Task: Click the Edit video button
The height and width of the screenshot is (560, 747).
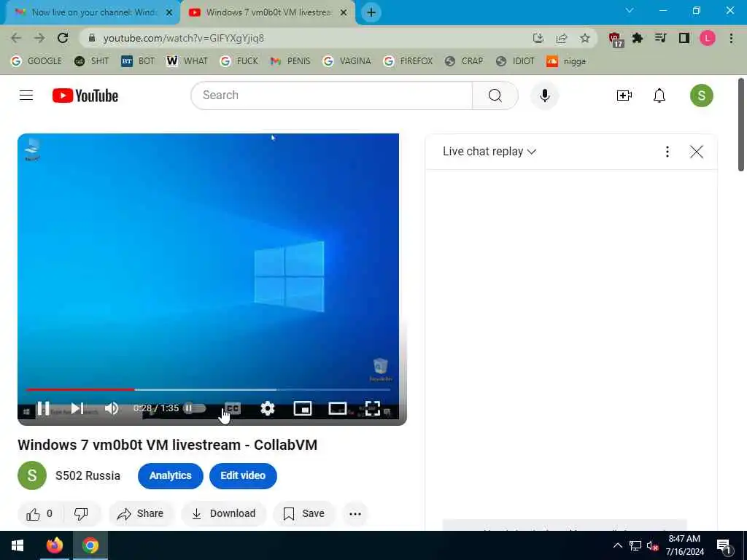Action: [x=243, y=475]
